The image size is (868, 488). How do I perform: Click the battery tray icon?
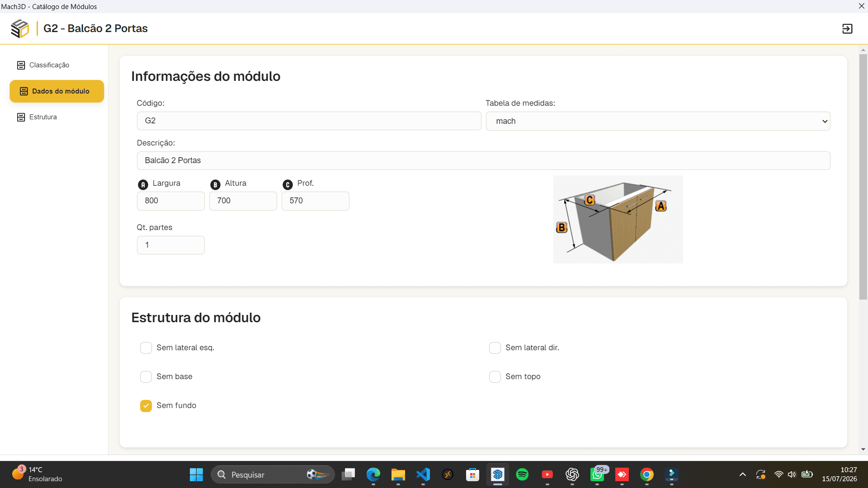[807, 475]
